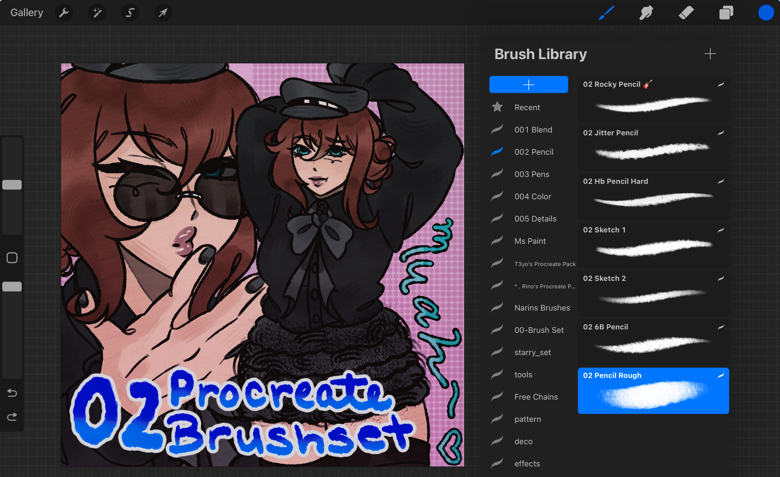This screenshot has width=780, height=477.
Task: Open the Adjustments magic wand menu
Action: pyautogui.click(x=97, y=12)
